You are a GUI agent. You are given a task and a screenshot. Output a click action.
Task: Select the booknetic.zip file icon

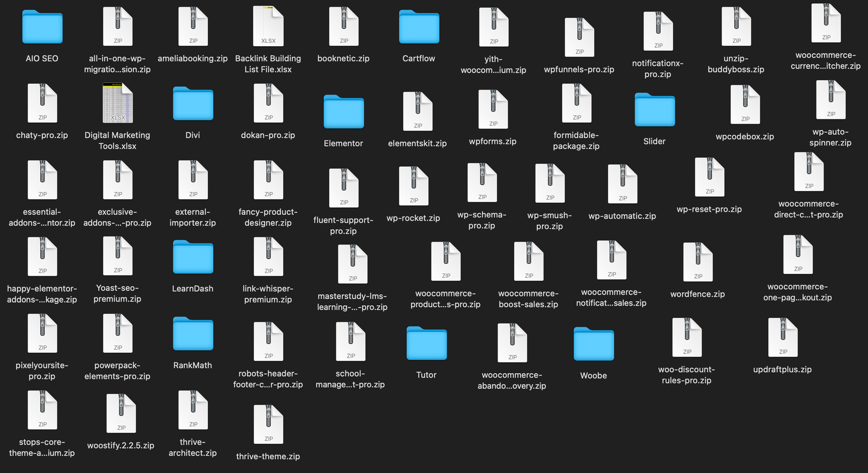[x=344, y=26]
